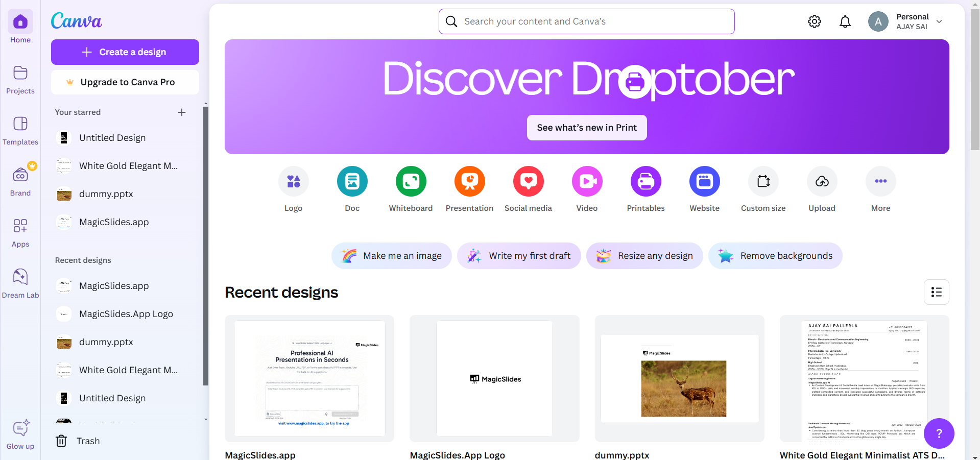This screenshot has width=980, height=460.
Task: Open the help question mark button
Action: coord(939,433)
